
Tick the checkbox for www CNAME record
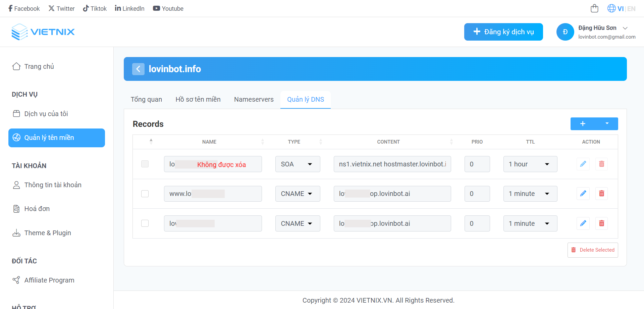145,194
